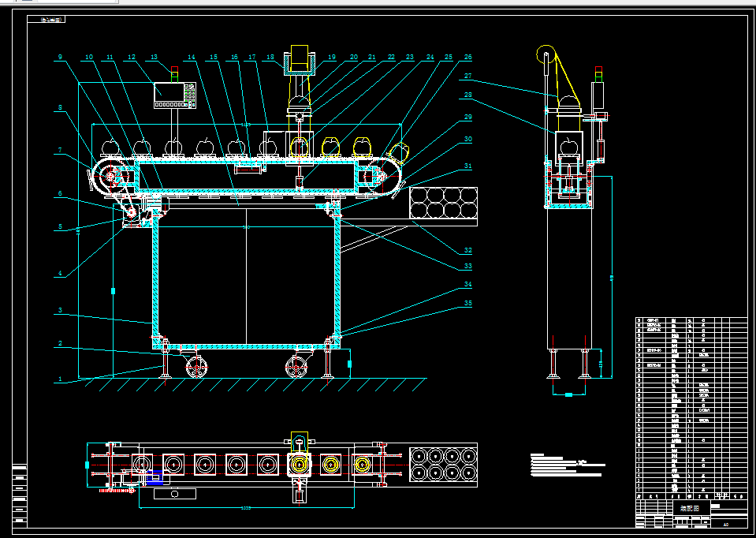
Task: Click callout number 24
Action: click(430, 57)
